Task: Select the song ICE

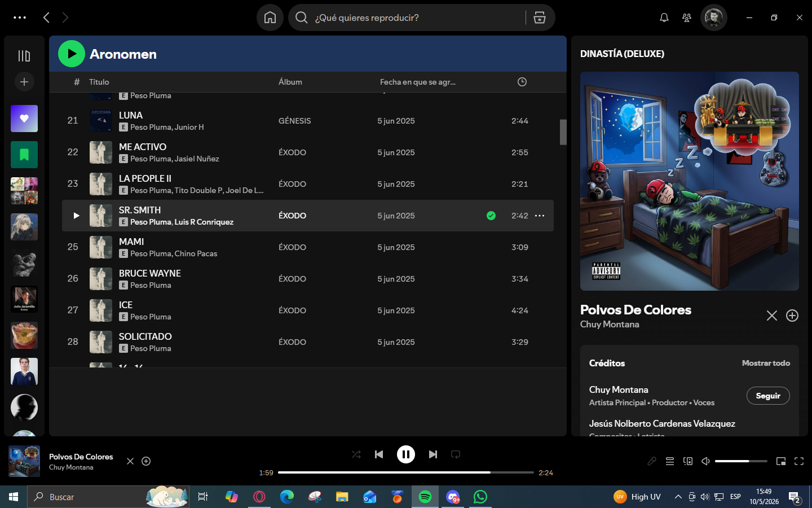Action: click(126, 305)
